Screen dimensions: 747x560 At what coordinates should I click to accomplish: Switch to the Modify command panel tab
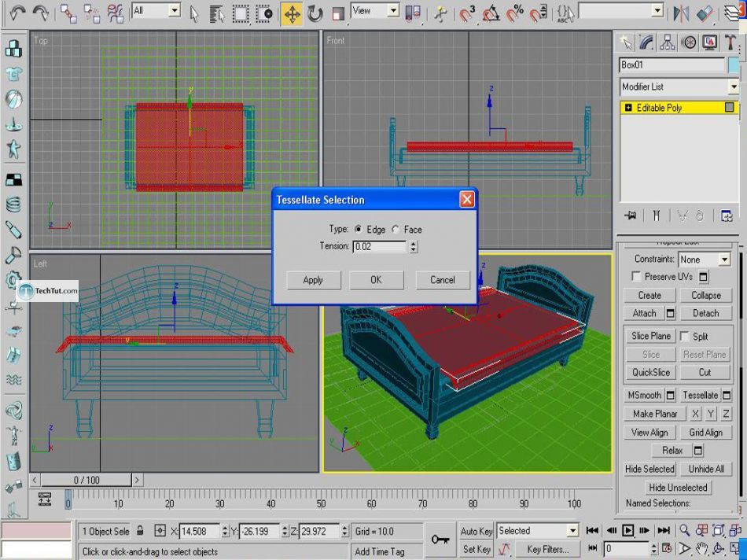[x=646, y=42]
